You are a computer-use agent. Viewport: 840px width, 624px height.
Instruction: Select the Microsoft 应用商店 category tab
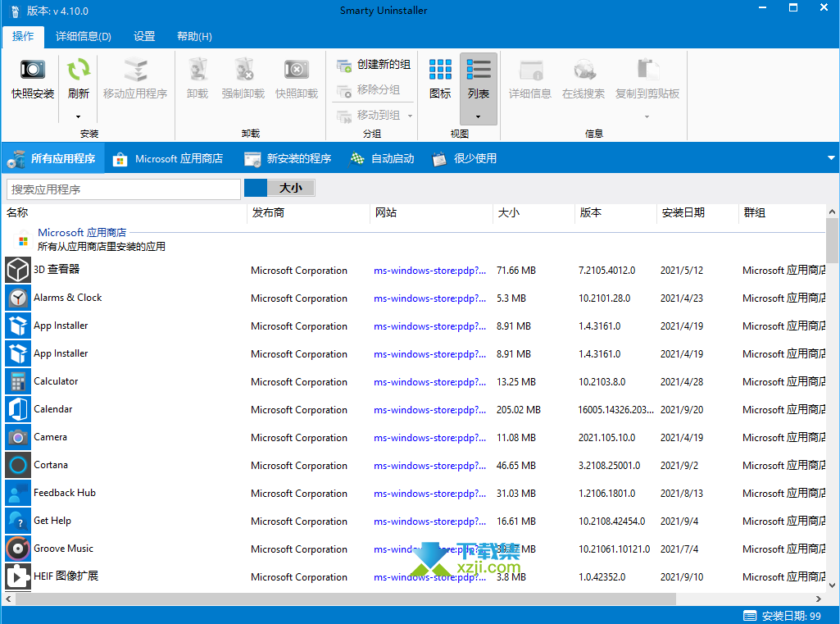(168, 158)
